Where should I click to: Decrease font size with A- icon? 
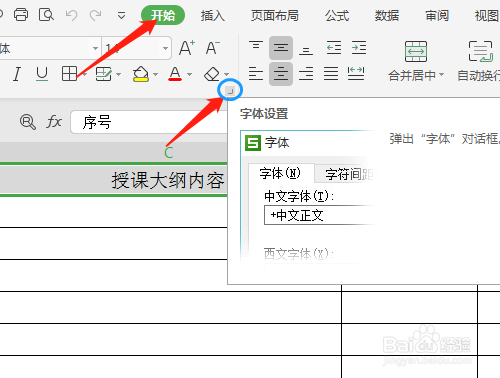(213, 48)
